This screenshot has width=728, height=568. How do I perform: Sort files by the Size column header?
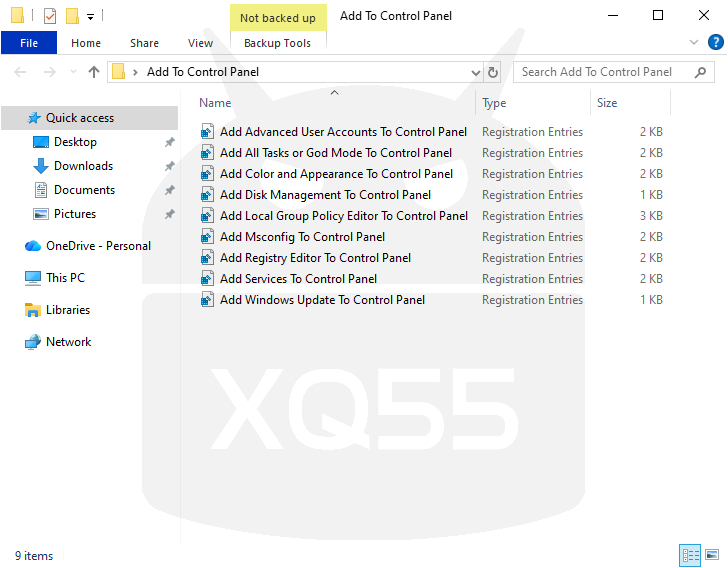click(x=607, y=103)
